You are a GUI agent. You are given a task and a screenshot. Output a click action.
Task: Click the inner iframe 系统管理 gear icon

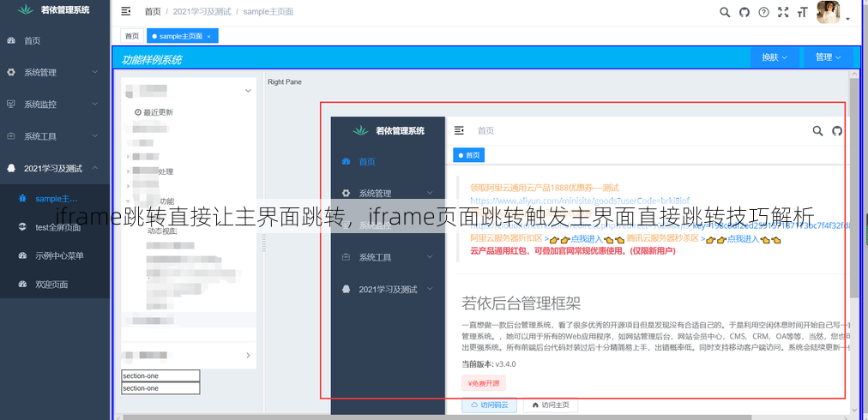pyautogui.click(x=346, y=194)
